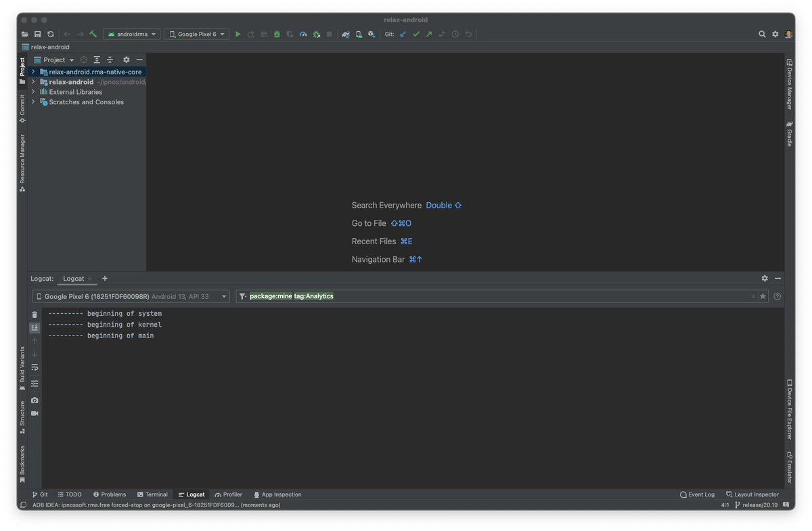
Task: Click the Sync/Reload from disk icon
Action: 51,34
